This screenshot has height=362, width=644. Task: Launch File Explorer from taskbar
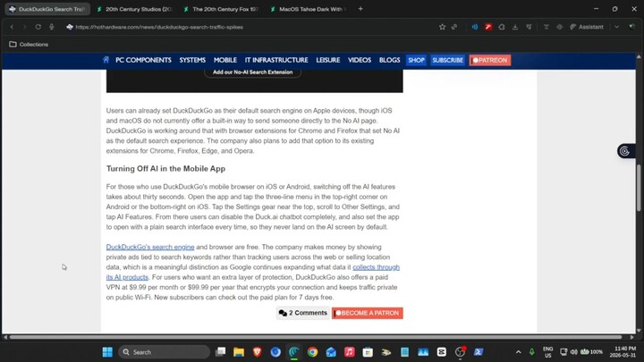pyautogui.click(x=239, y=352)
